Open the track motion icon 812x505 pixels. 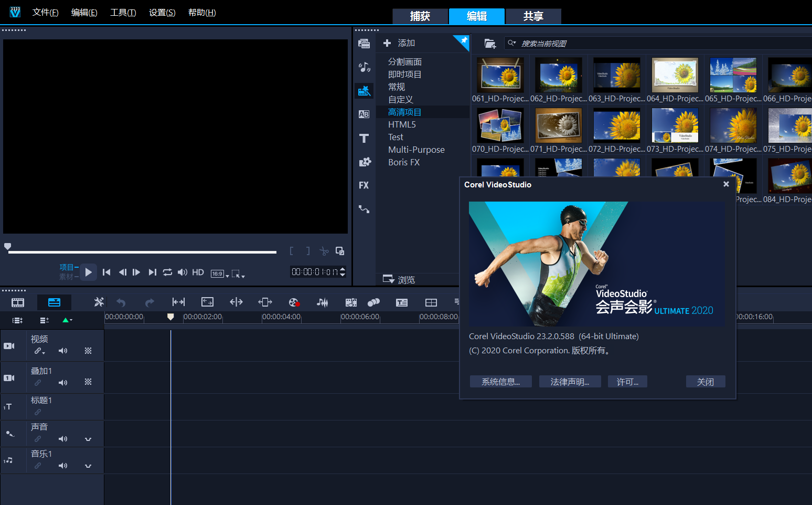coord(373,302)
